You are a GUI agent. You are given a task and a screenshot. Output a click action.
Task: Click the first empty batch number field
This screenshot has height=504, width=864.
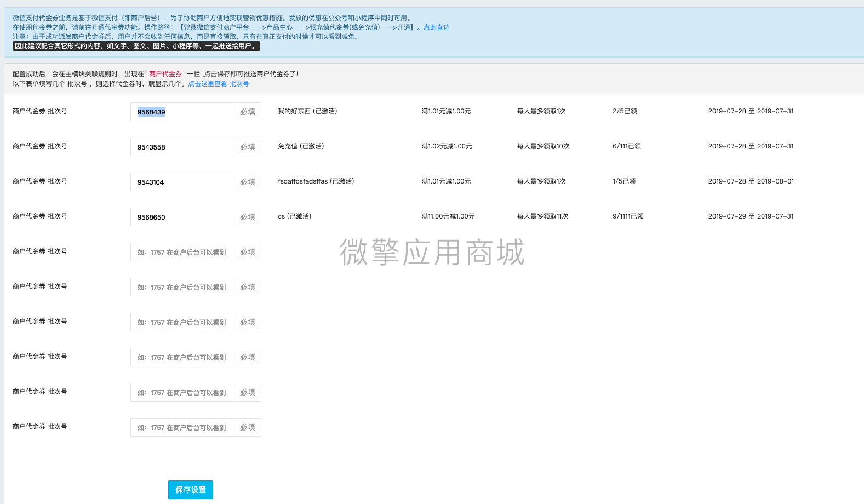[x=182, y=252]
